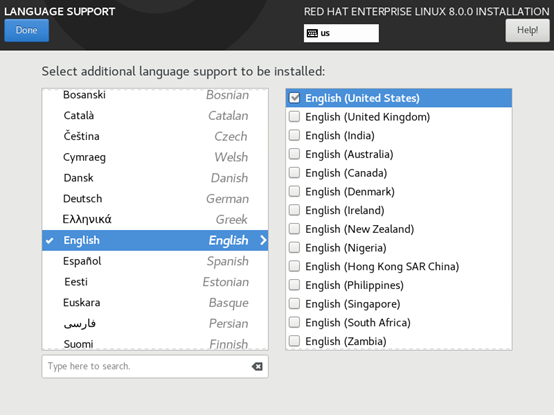Enable English (Zambia) checkbox

[294, 341]
